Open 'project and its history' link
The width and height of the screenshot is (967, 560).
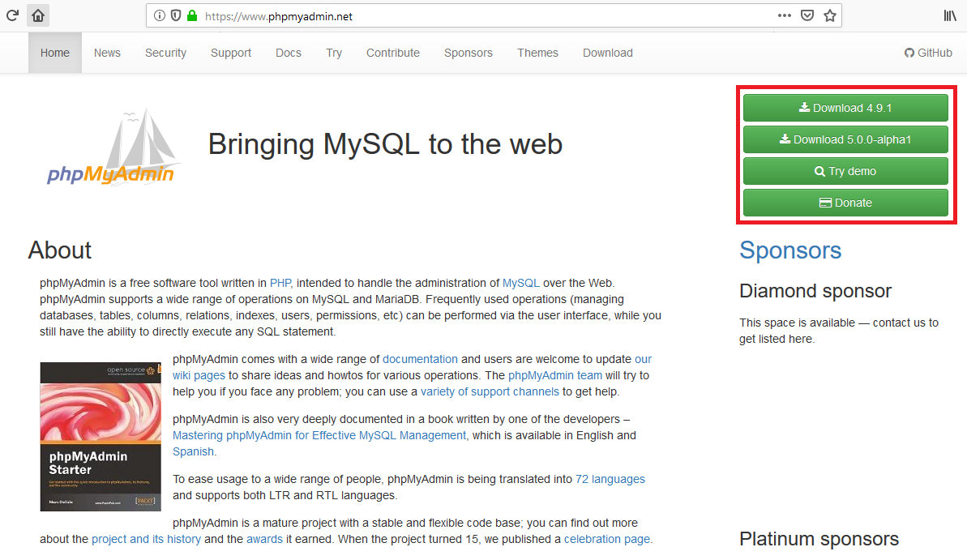146,539
